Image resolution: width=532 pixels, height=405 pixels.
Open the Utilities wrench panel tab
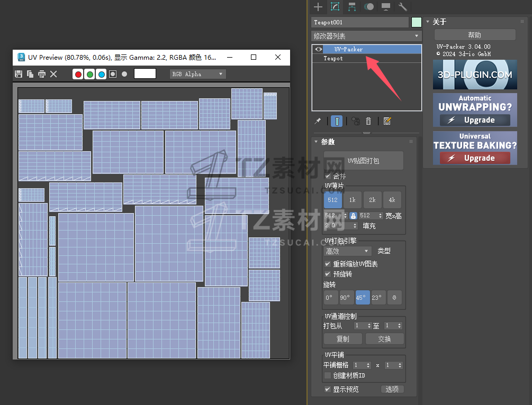tap(402, 7)
